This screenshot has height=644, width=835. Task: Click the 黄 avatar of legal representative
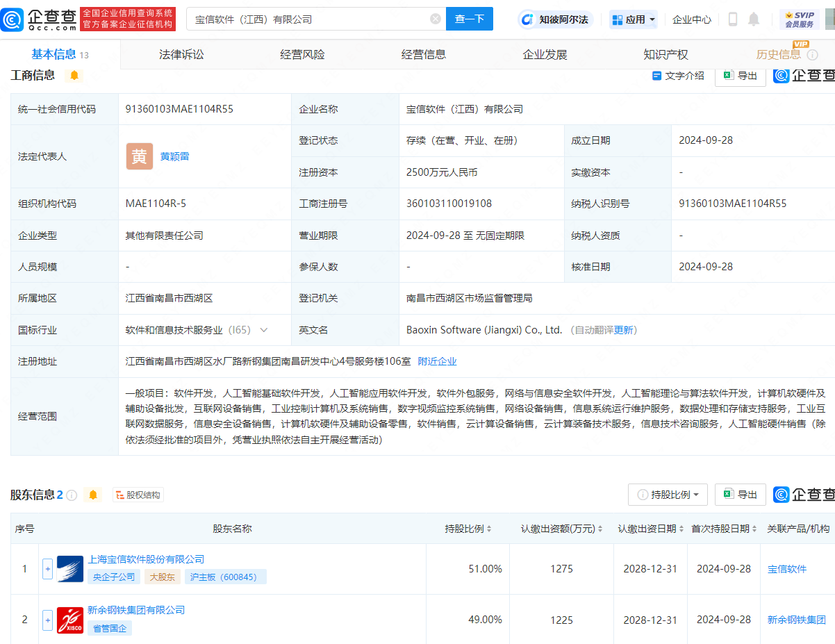click(x=140, y=156)
